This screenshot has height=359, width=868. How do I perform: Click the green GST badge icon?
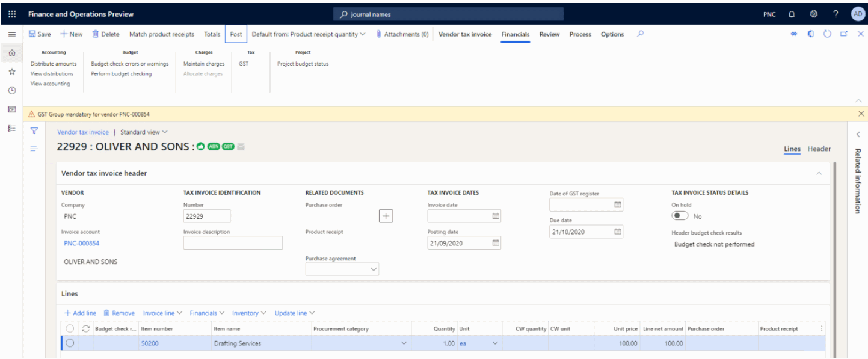tap(228, 147)
